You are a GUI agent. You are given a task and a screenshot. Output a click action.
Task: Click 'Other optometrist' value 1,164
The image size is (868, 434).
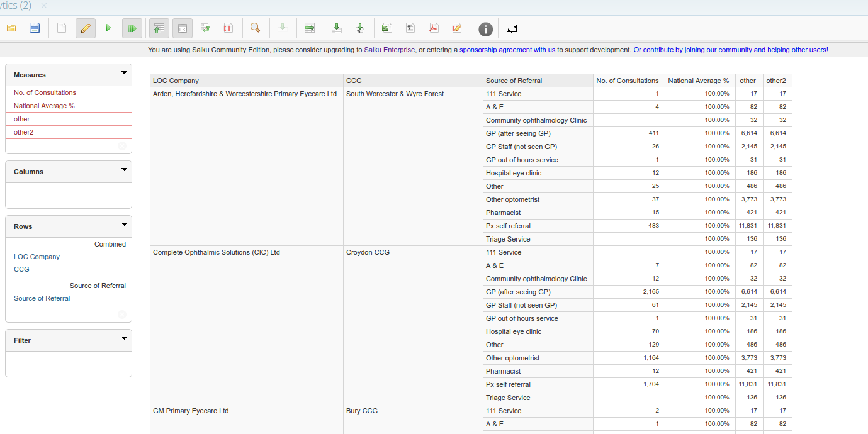629,358
